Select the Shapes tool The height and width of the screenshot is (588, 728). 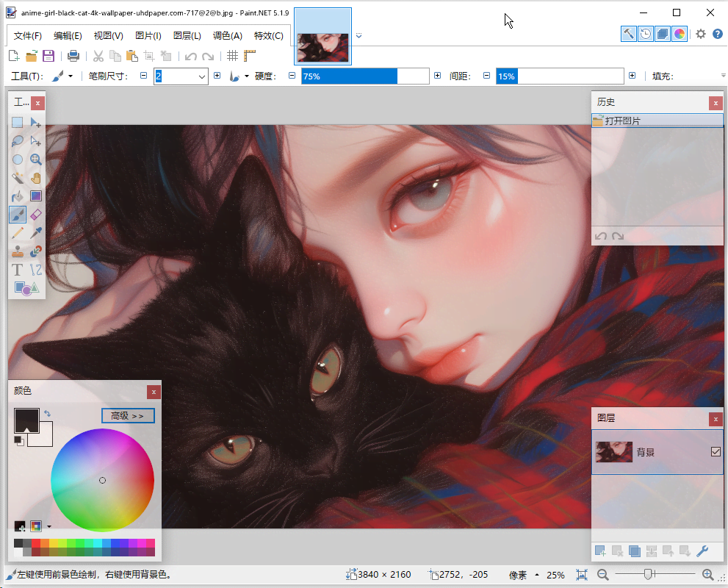click(26, 288)
